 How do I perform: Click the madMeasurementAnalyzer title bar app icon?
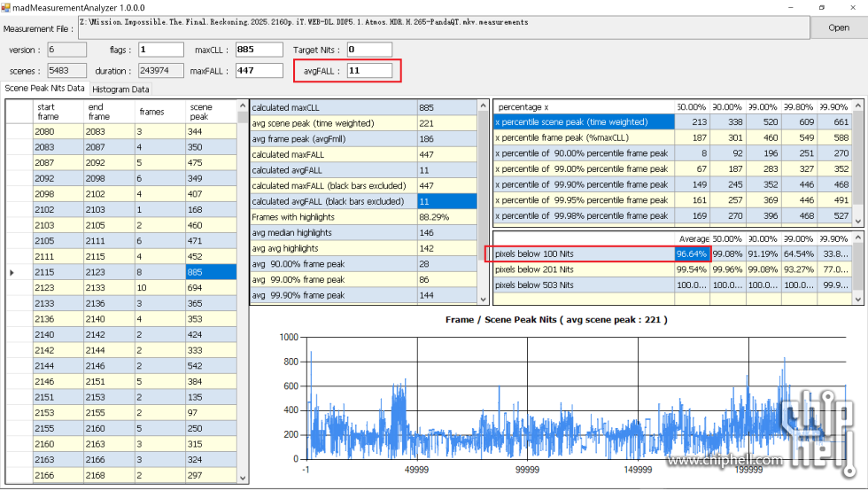[x=7, y=7]
